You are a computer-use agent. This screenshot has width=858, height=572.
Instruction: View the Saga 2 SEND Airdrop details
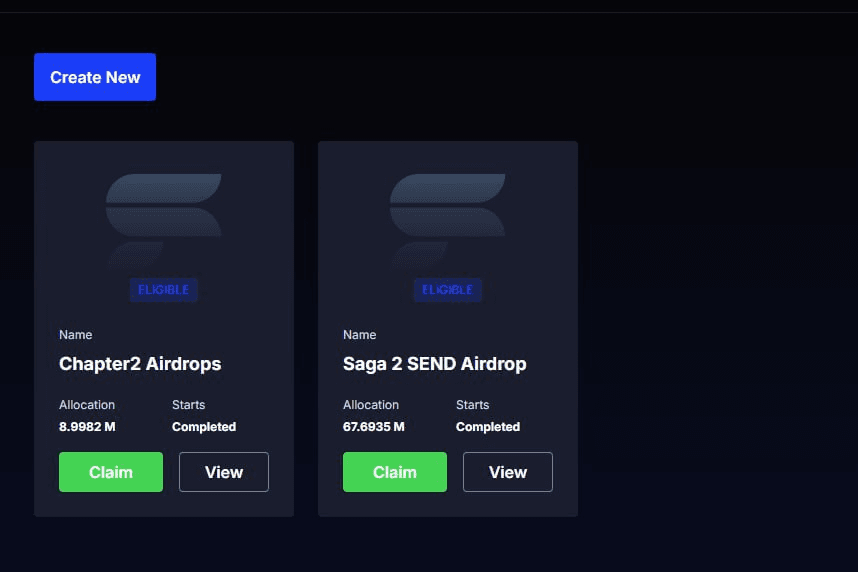[x=508, y=472]
